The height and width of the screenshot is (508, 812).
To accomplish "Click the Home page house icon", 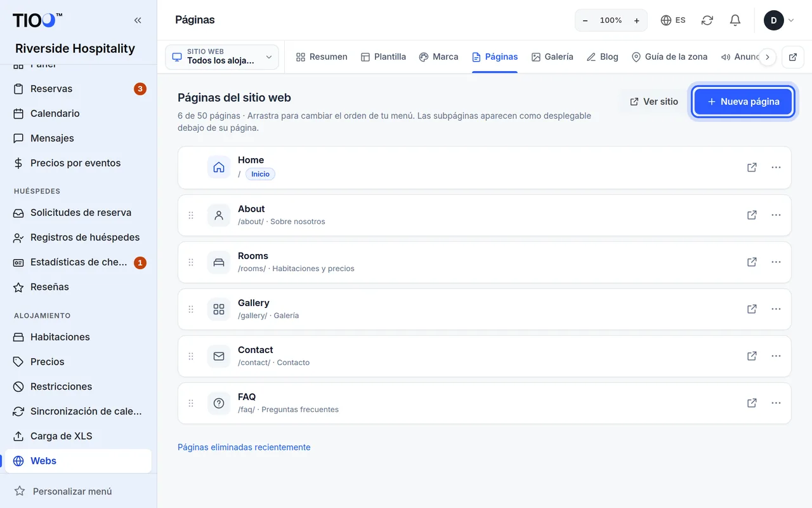I will (219, 168).
